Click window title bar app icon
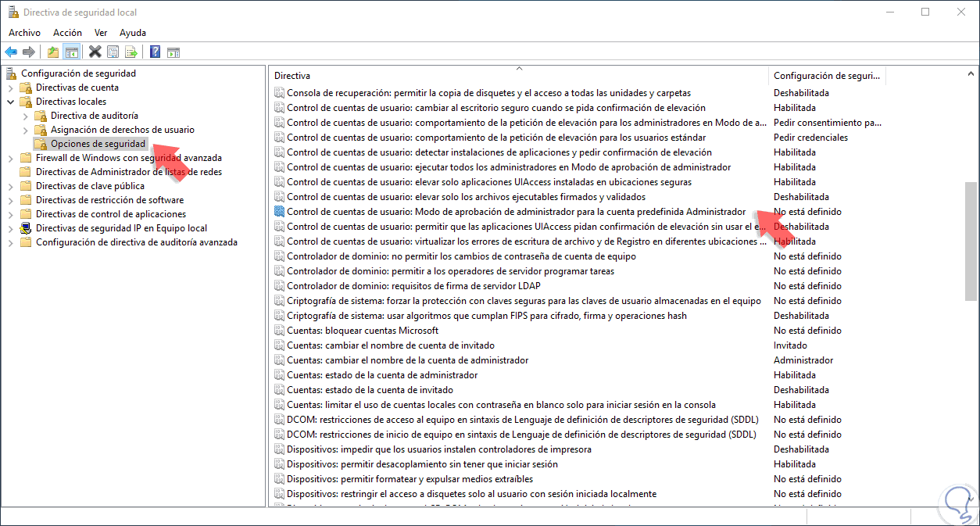 (13, 13)
